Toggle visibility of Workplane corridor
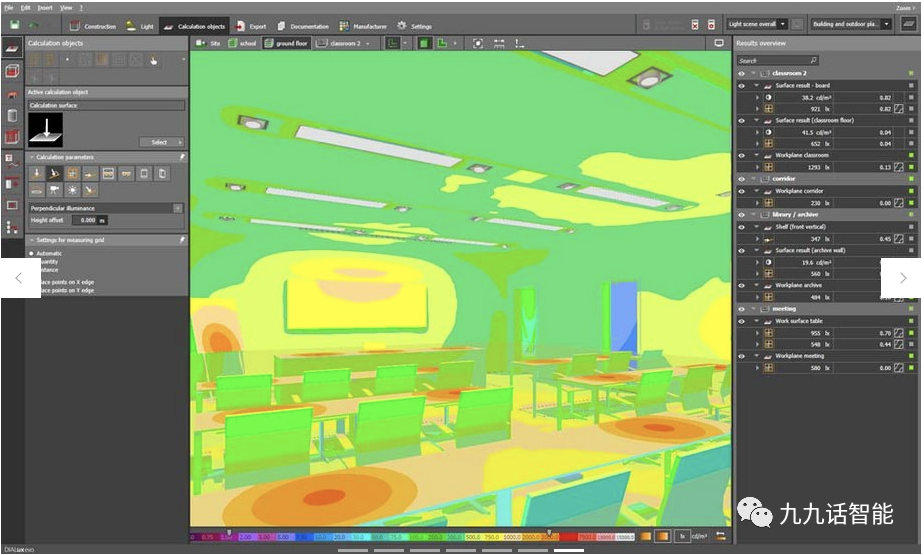This screenshot has width=924, height=555. [741, 191]
